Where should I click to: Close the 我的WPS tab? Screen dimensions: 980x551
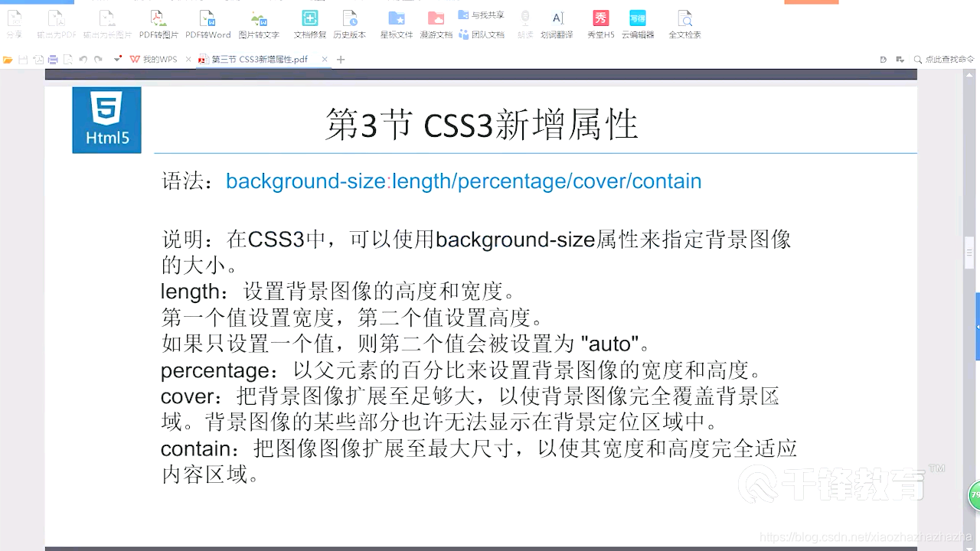point(188,59)
